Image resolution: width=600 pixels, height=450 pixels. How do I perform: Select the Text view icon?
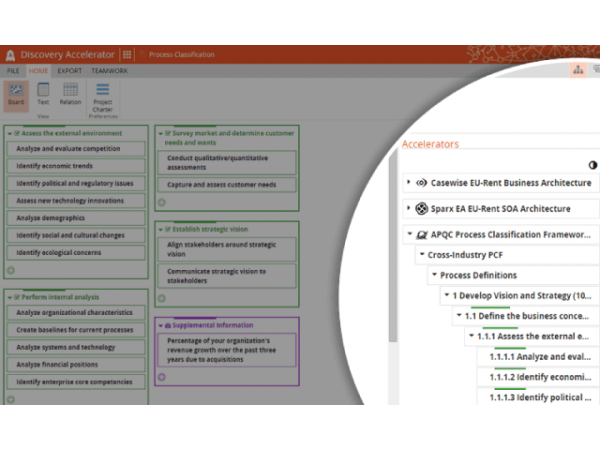coord(43,93)
